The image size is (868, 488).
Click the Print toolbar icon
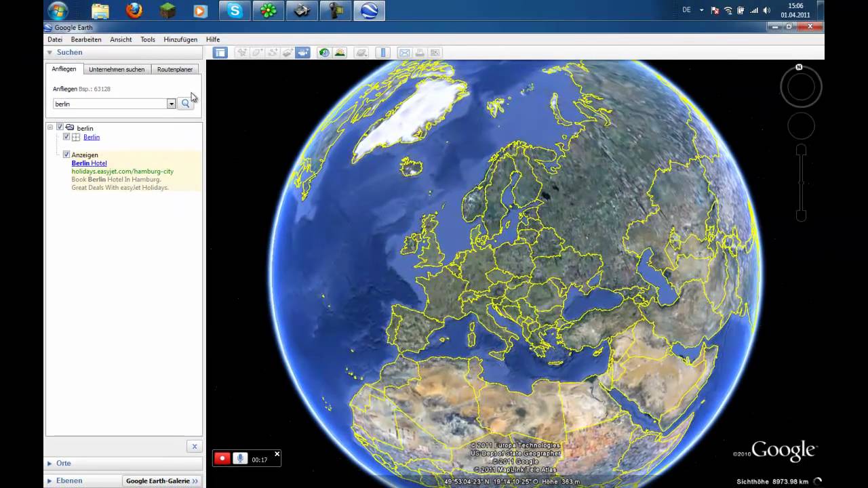(420, 52)
